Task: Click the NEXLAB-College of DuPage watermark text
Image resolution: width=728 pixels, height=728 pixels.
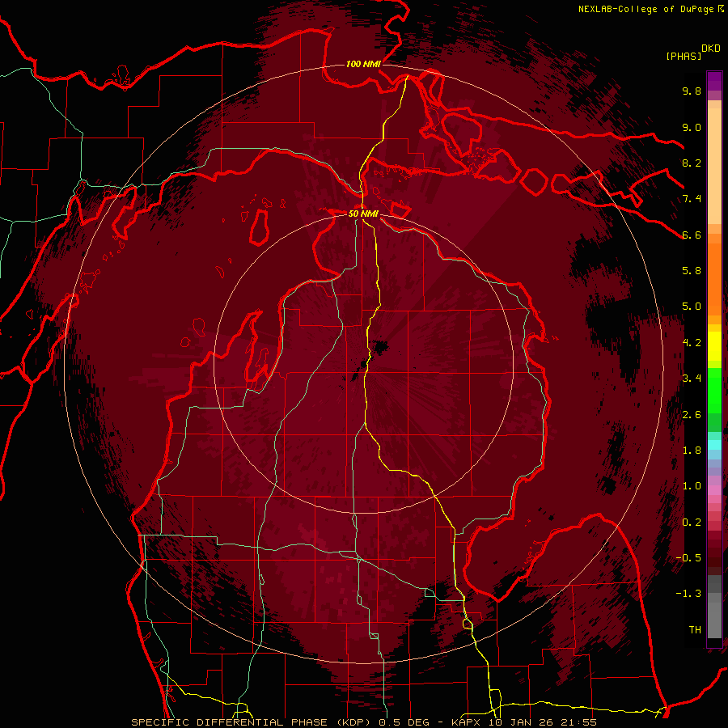Action: click(x=650, y=9)
